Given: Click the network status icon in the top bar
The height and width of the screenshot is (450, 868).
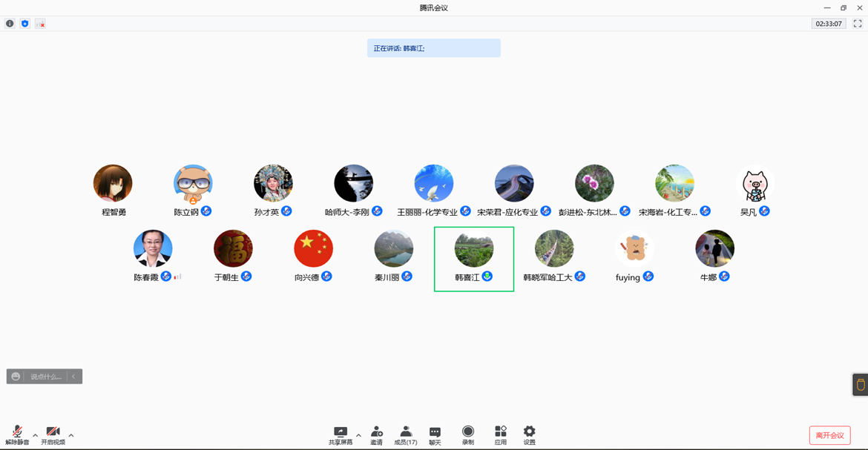Looking at the screenshot, I should click(x=40, y=24).
